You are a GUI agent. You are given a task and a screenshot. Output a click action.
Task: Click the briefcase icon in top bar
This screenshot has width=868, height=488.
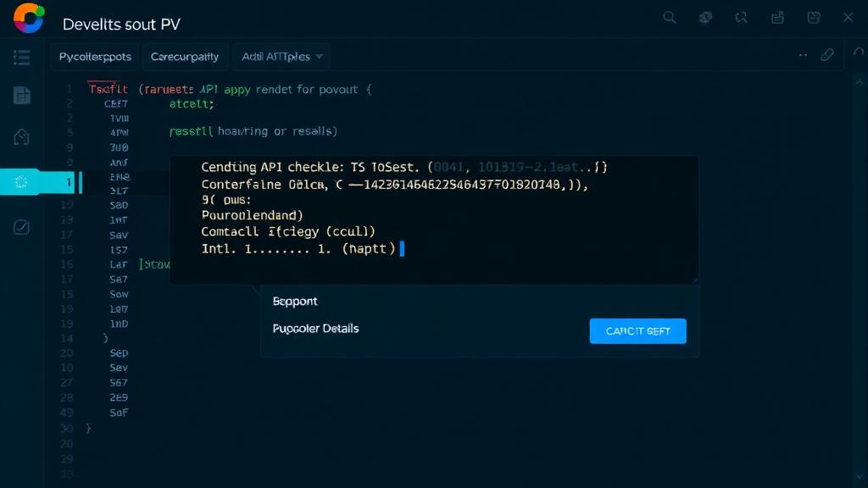[777, 17]
